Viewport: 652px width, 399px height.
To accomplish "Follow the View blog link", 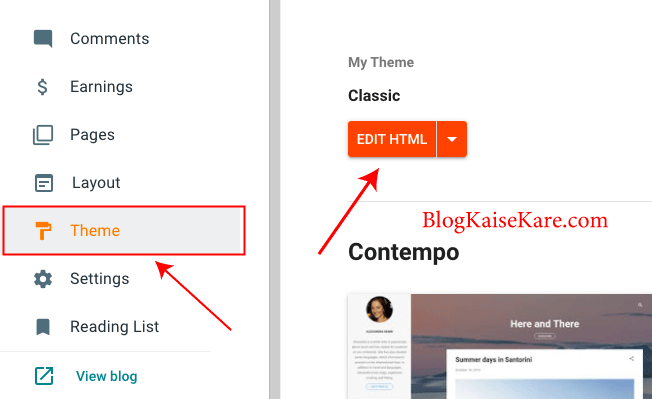I will pyautogui.click(x=106, y=376).
